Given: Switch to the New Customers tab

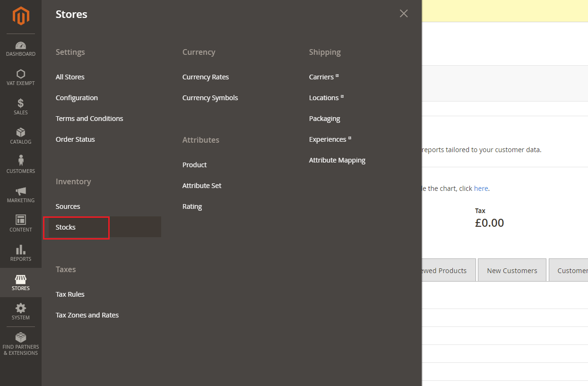Looking at the screenshot, I should click(x=512, y=271).
